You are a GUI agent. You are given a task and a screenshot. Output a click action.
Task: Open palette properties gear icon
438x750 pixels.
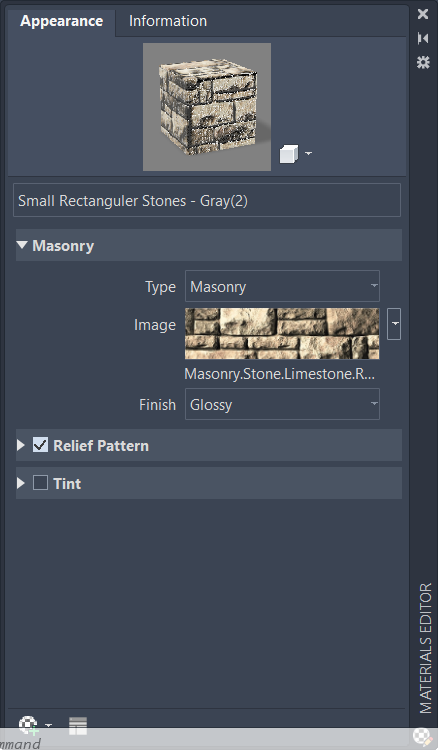[423, 62]
